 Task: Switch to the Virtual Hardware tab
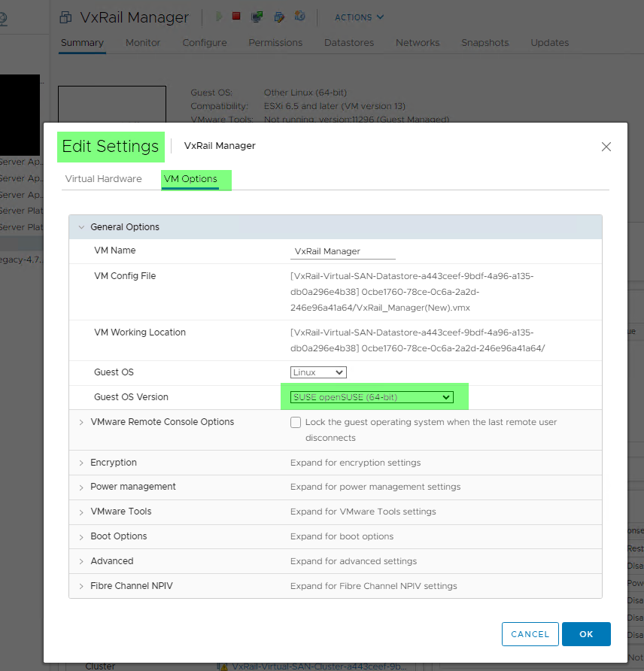pyautogui.click(x=103, y=179)
